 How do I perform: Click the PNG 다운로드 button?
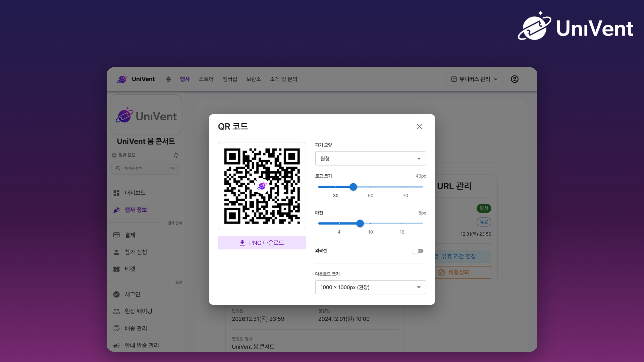tap(262, 243)
